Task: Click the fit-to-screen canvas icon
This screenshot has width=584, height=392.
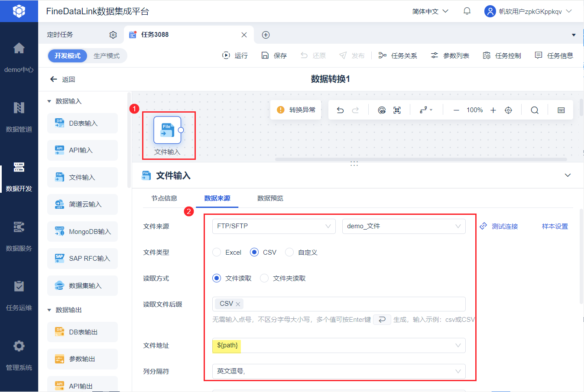Action: click(397, 110)
